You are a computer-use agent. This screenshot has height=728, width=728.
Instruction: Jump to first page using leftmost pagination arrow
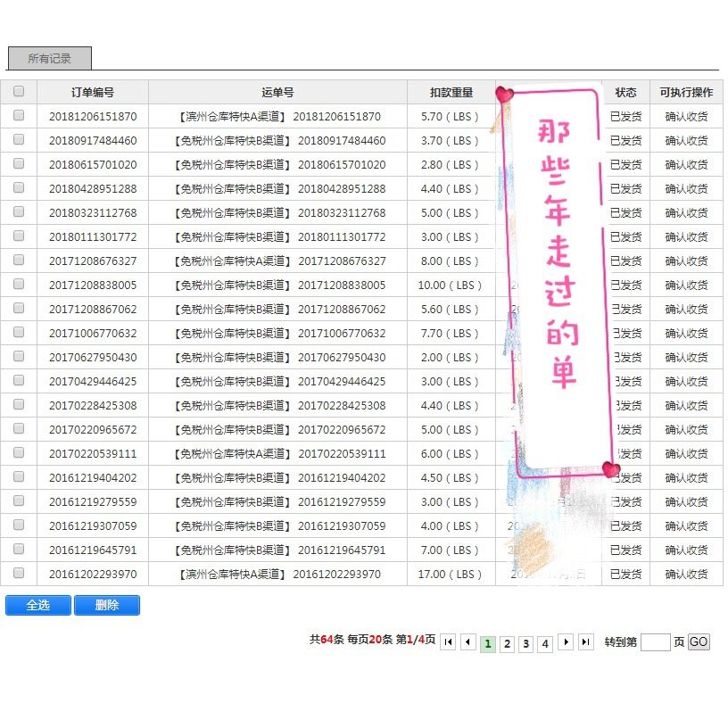pyautogui.click(x=449, y=642)
